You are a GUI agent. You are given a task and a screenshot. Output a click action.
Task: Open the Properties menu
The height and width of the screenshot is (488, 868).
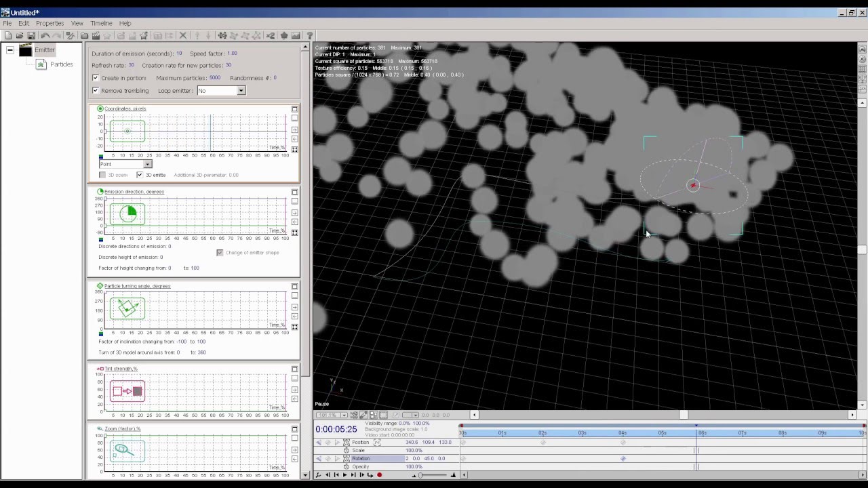tap(50, 23)
